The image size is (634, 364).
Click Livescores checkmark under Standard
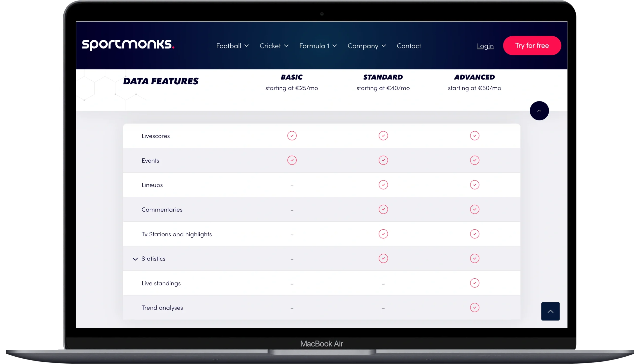383,136
